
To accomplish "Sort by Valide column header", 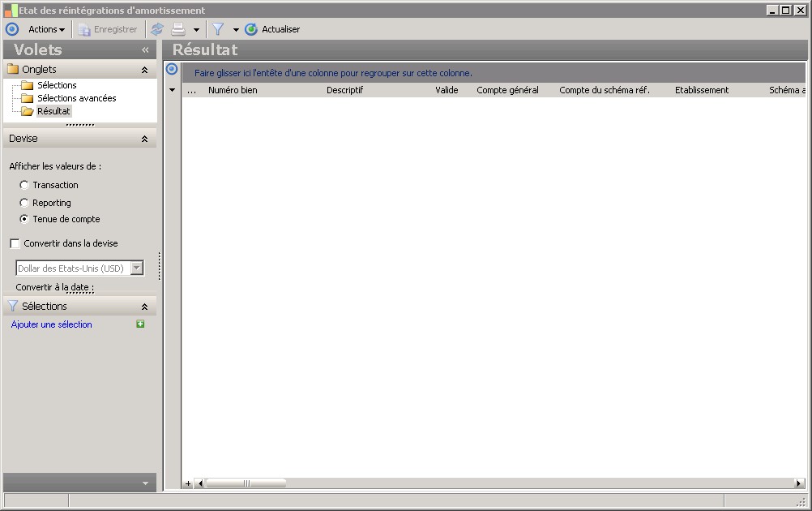I will click(447, 90).
